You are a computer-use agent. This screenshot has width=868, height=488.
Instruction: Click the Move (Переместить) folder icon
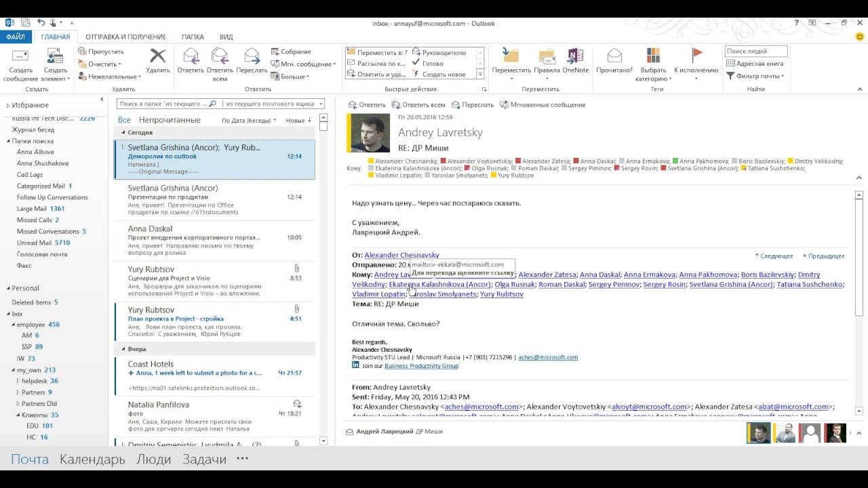511,56
